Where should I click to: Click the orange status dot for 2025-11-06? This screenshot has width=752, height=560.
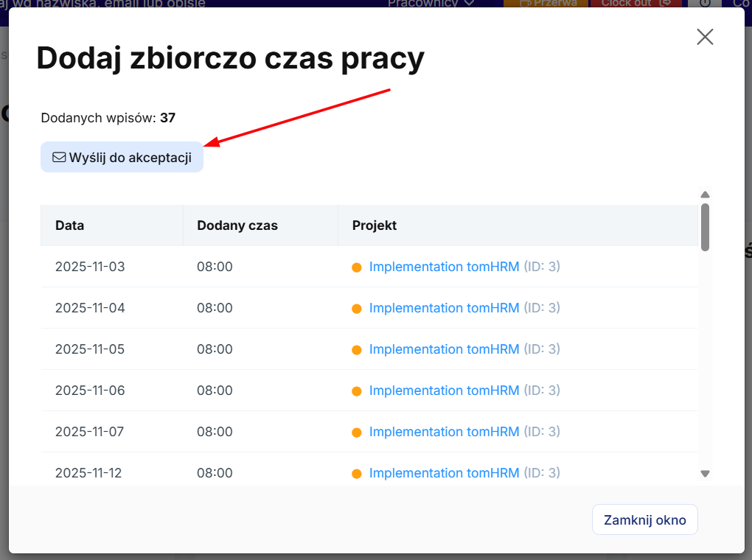tap(357, 391)
